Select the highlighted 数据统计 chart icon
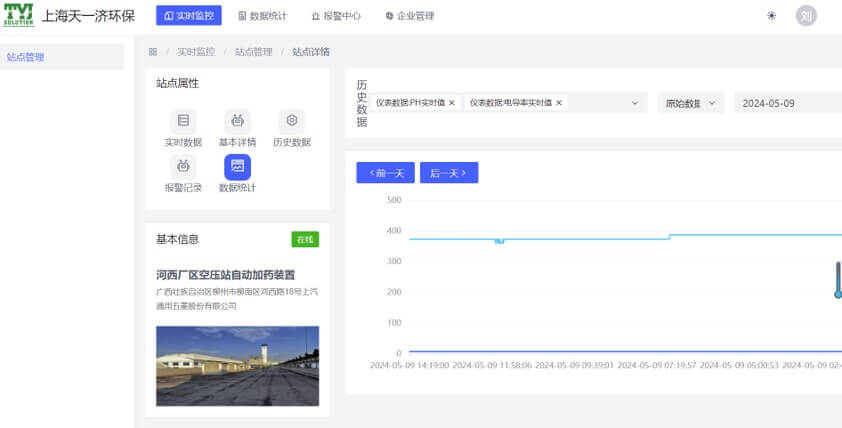842x428 pixels. 237,167
